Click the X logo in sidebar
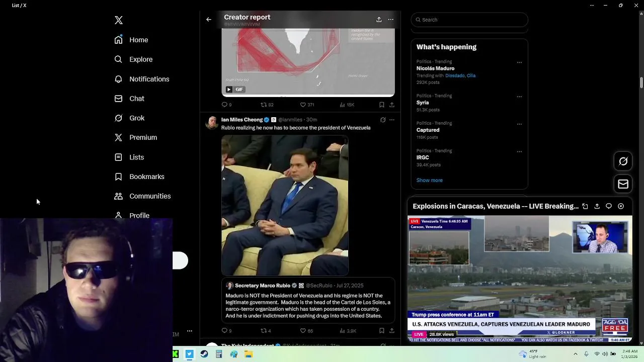The height and width of the screenshot is (362, 644). [x=119, y=20]
